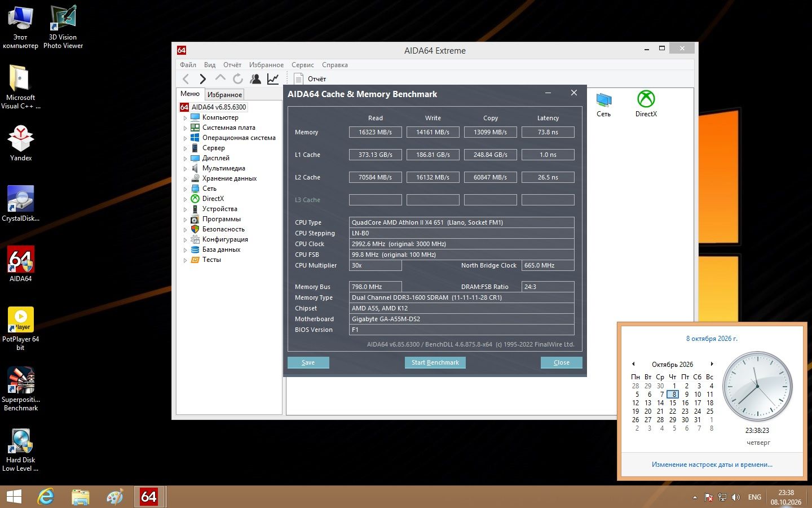This screenshot has height=508, width=812.
Task: Open the Файл menu
Action: tap(188, 65)
